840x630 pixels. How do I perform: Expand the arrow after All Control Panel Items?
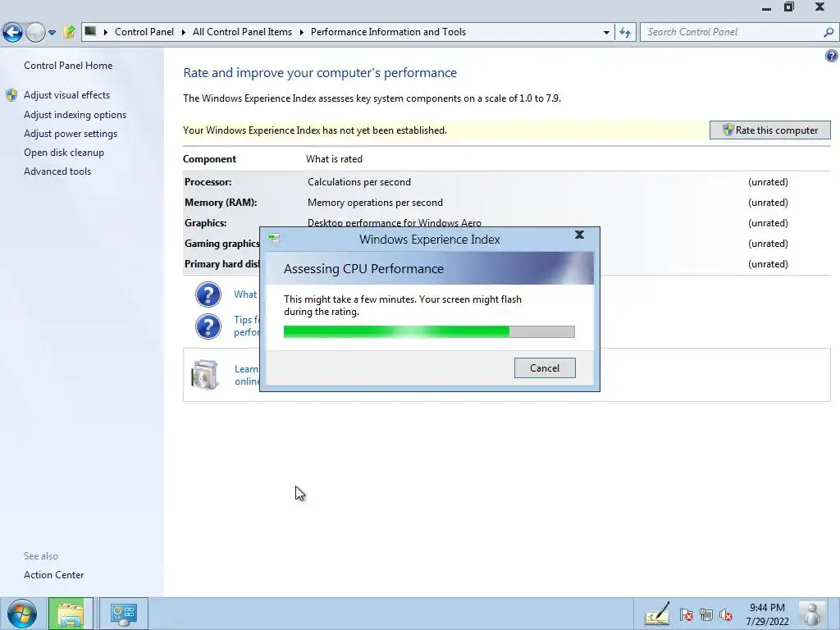[302, 32]
